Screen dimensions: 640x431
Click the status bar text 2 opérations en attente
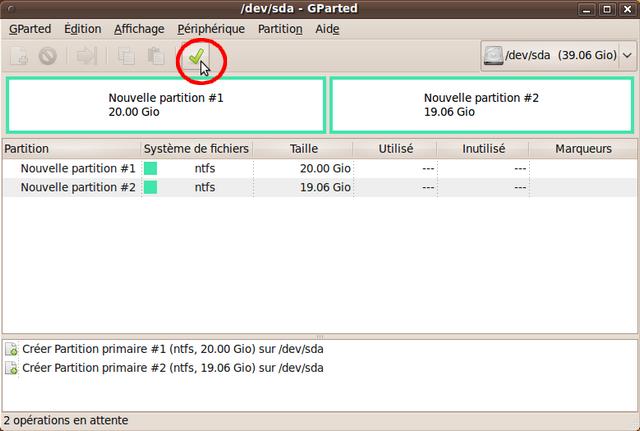(x=66, y=420)
